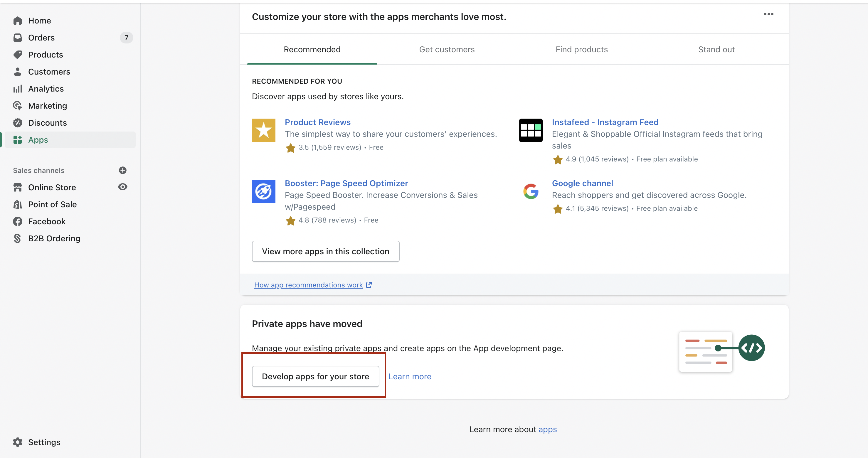Open Online Store sales channel
The image size is (868, 458).
coord(52,187)
